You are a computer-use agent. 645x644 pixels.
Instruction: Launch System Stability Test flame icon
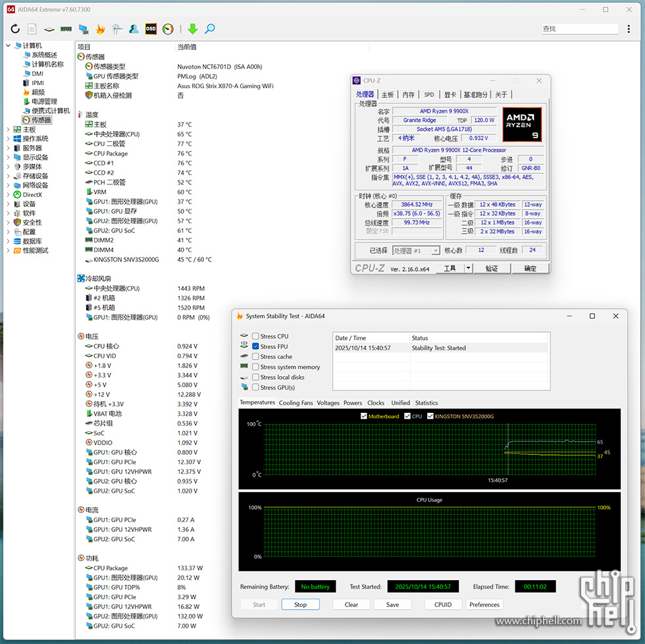pos(100,29)
